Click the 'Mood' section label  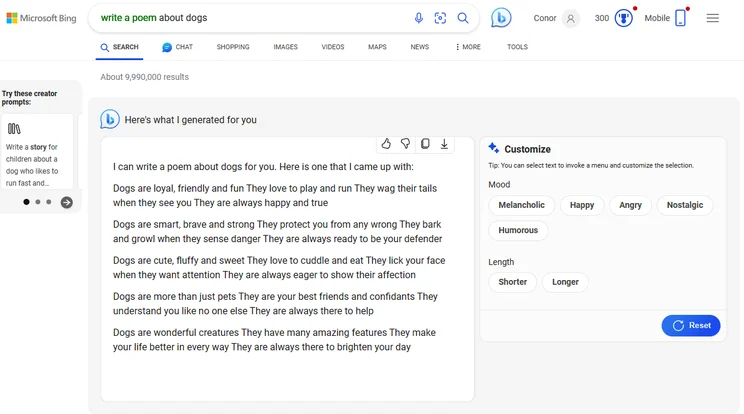point(499,185)
